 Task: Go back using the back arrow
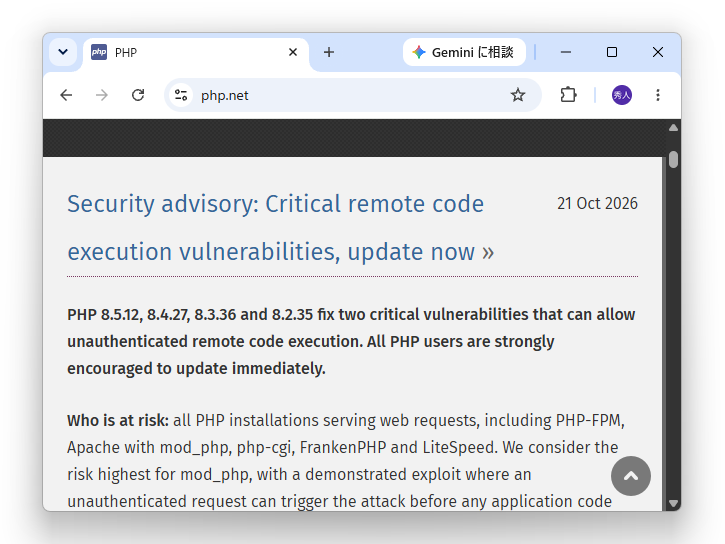coord(66,95)
